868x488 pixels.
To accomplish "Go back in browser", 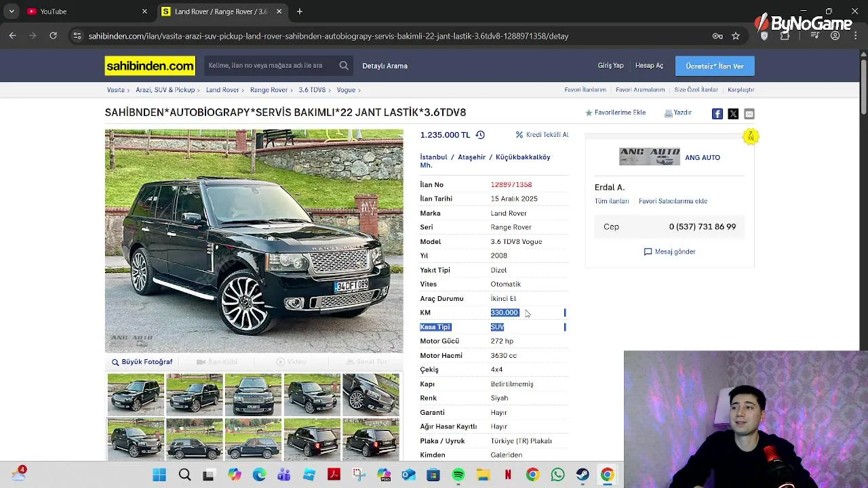I will coord(12,36).
